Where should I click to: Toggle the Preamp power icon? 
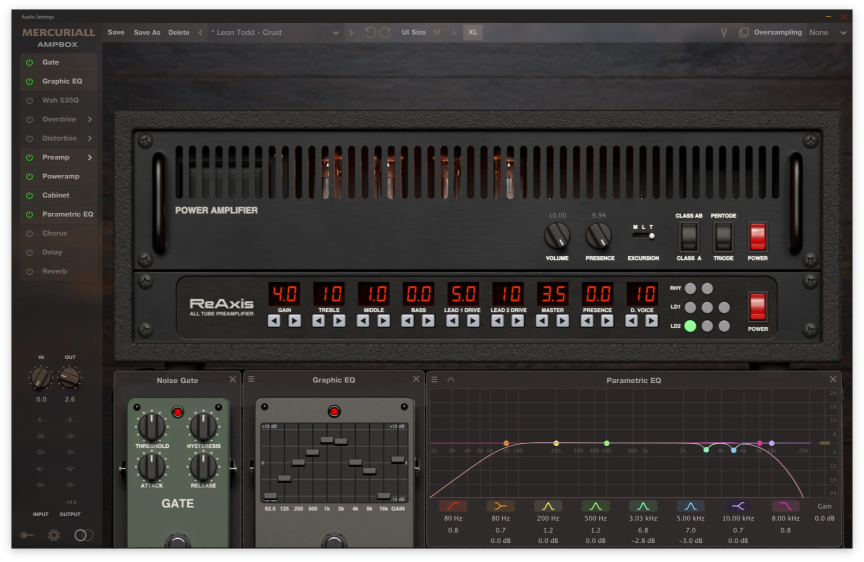tap(30, 158)
